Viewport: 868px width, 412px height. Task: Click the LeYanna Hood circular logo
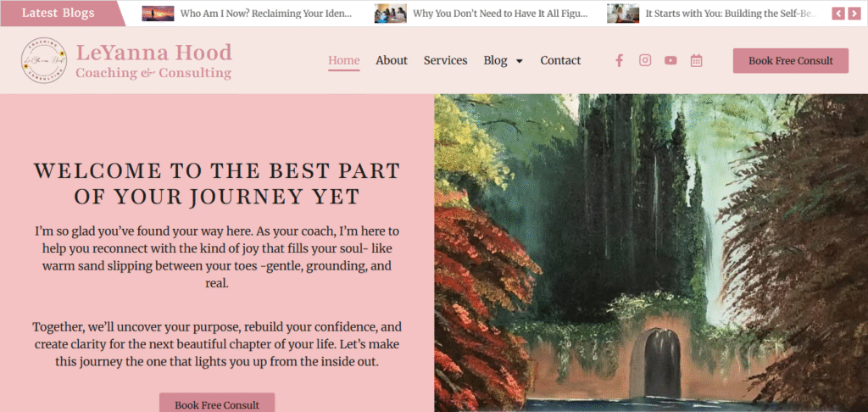[x=44, y=60]
